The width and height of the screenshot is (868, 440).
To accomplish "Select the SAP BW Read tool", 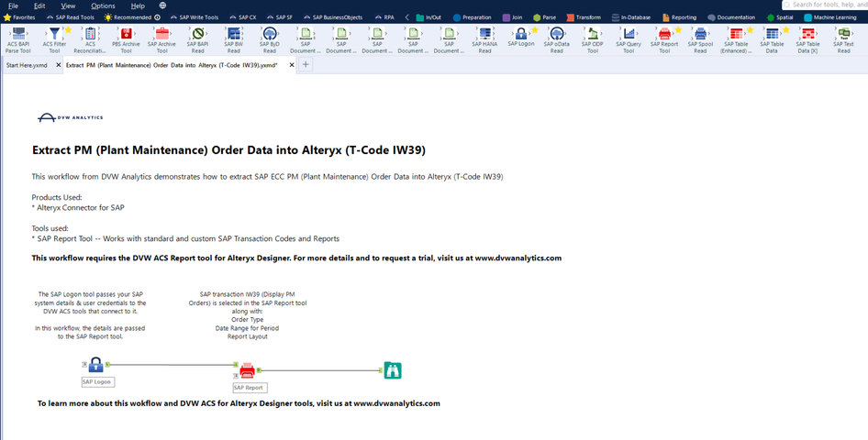I will [234, 33].
